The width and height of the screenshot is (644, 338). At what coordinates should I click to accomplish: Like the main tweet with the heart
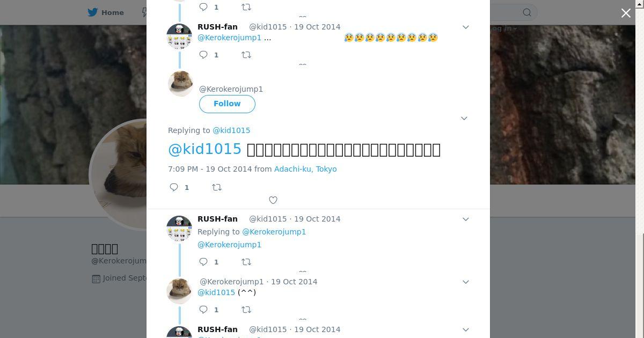click(273, 200)
